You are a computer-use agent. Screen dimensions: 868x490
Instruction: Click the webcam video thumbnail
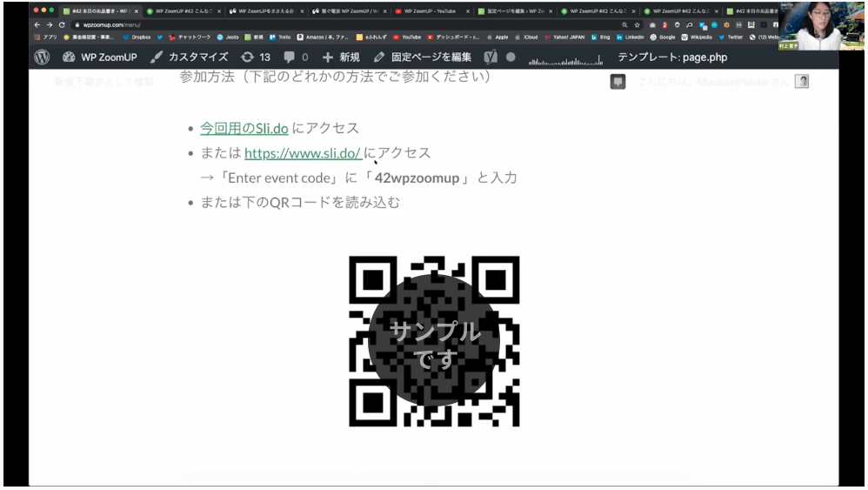822,25
